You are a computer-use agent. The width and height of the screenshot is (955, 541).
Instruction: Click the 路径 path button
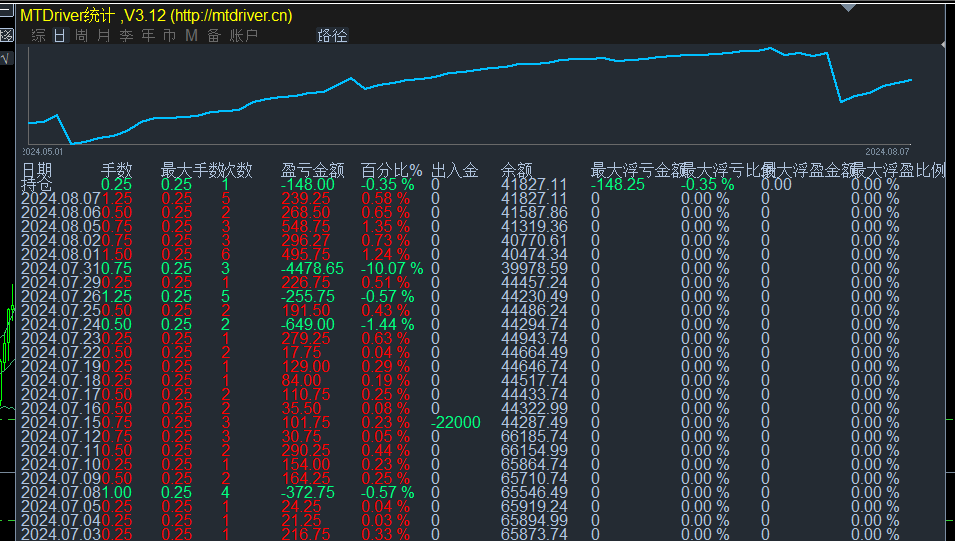click(332, 36)
